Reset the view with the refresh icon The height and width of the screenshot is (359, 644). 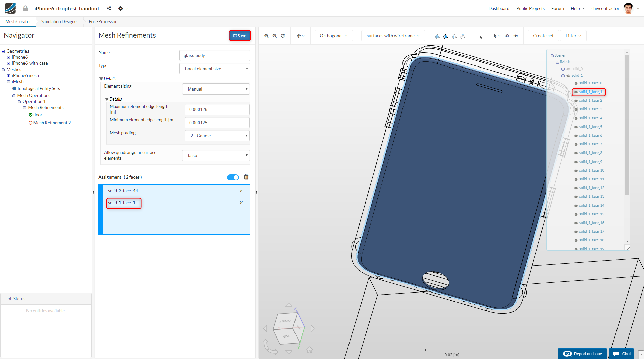[283, 36]
